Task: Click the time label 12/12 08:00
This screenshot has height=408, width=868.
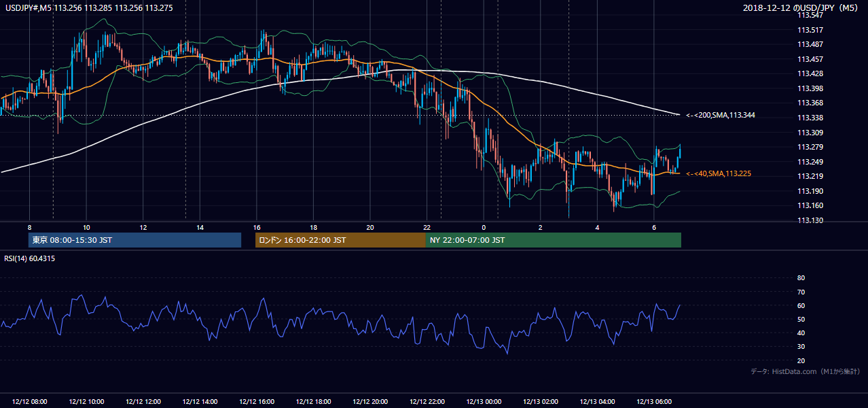Action: point(30,402)
